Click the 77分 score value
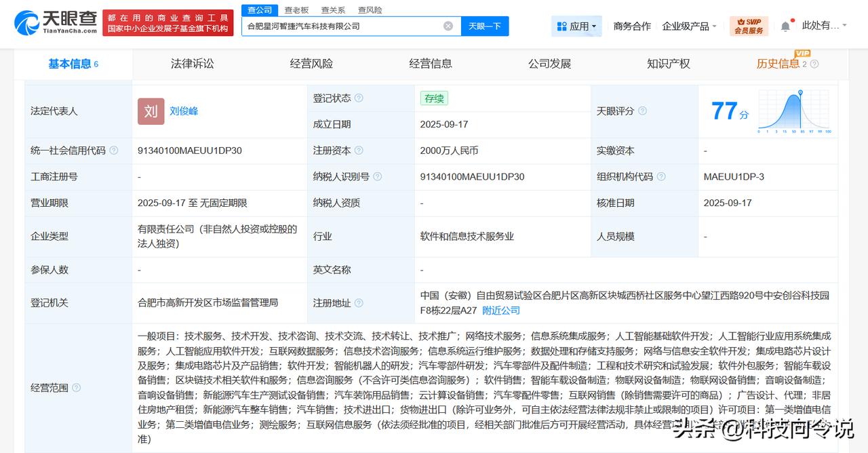Screen dimensions: 868x453 pyautogui.click(x=730, y=111)
